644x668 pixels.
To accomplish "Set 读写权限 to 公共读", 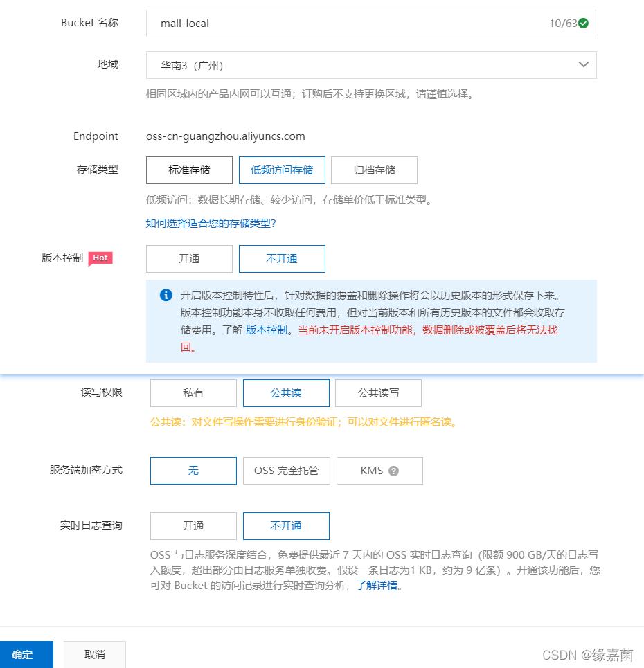I will (x=286, y=393).
